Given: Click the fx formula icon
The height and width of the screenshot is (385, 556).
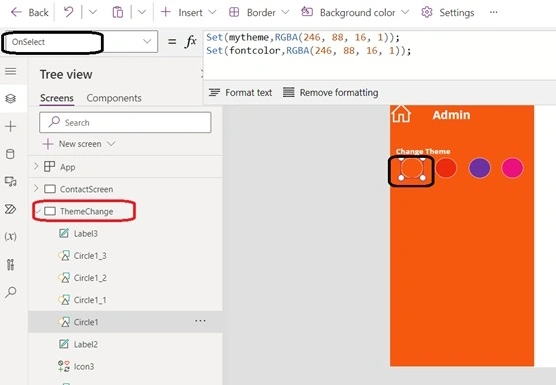Looking at the screenshot, I should tap(190, 42).
